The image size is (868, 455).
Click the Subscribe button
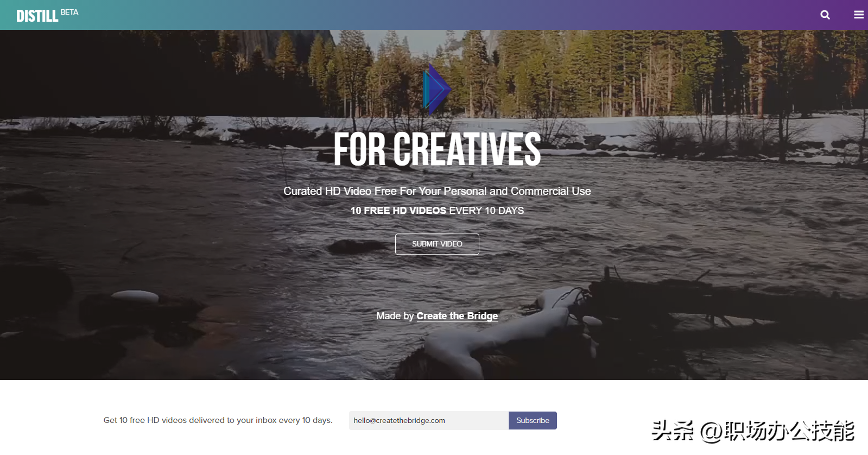[x=533, y=421]
